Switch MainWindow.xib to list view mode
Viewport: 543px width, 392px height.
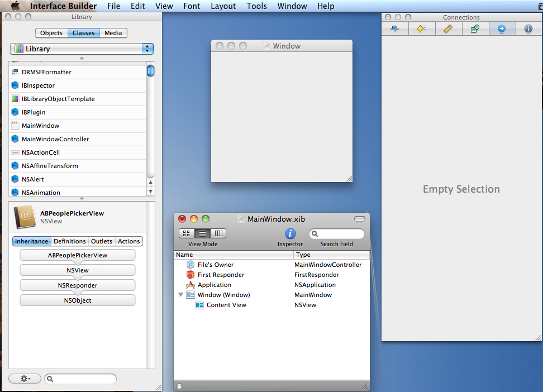pos(203,233)
